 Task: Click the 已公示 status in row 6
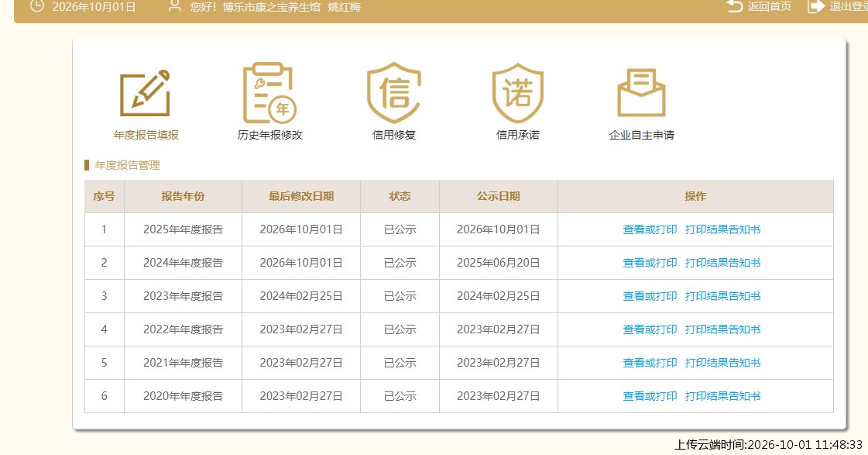[x=400, y=395]
